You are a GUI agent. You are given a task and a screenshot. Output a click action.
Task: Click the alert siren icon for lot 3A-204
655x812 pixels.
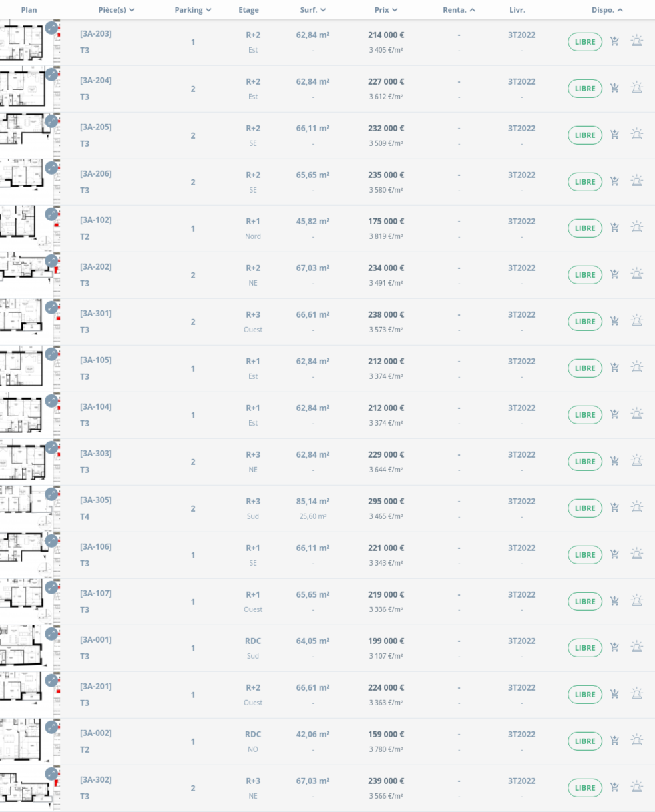(x=637, y=88)
